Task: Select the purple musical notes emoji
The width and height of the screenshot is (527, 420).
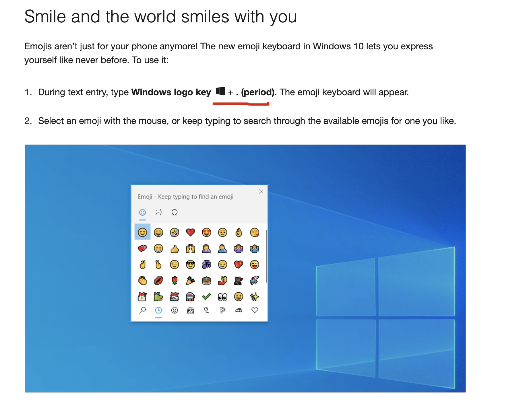Action: point(206,264)
